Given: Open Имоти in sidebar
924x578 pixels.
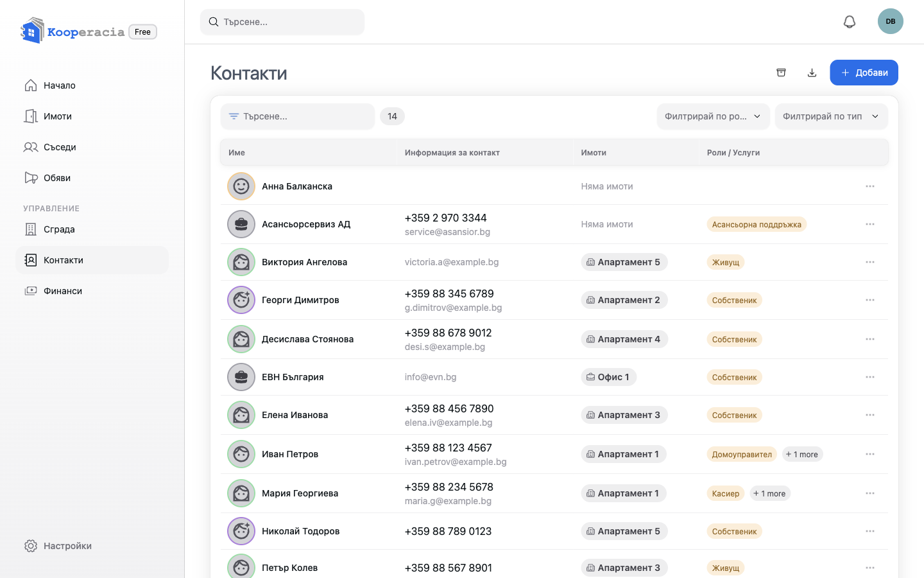Looking at the screenshot, I should [92, 116].
